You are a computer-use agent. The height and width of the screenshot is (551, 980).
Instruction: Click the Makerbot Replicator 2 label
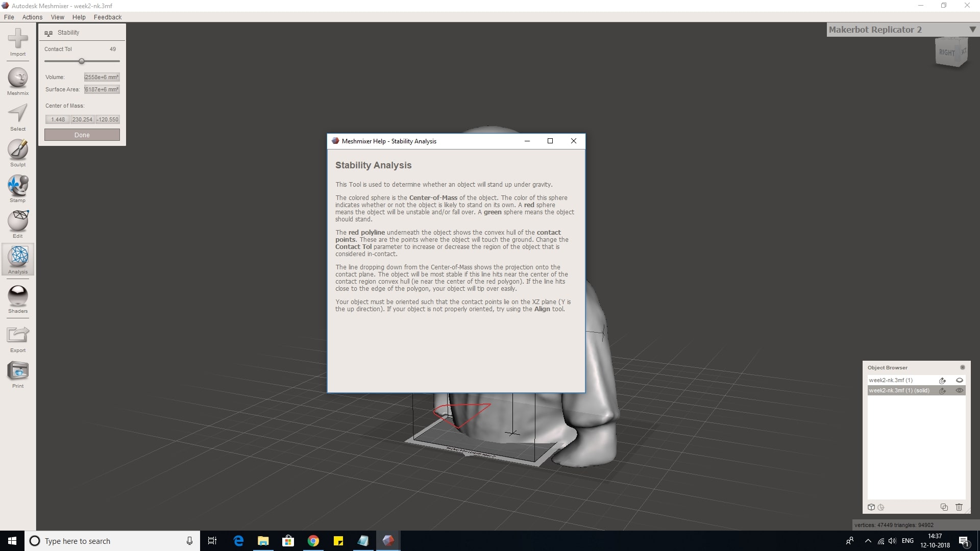pos(875,30)
